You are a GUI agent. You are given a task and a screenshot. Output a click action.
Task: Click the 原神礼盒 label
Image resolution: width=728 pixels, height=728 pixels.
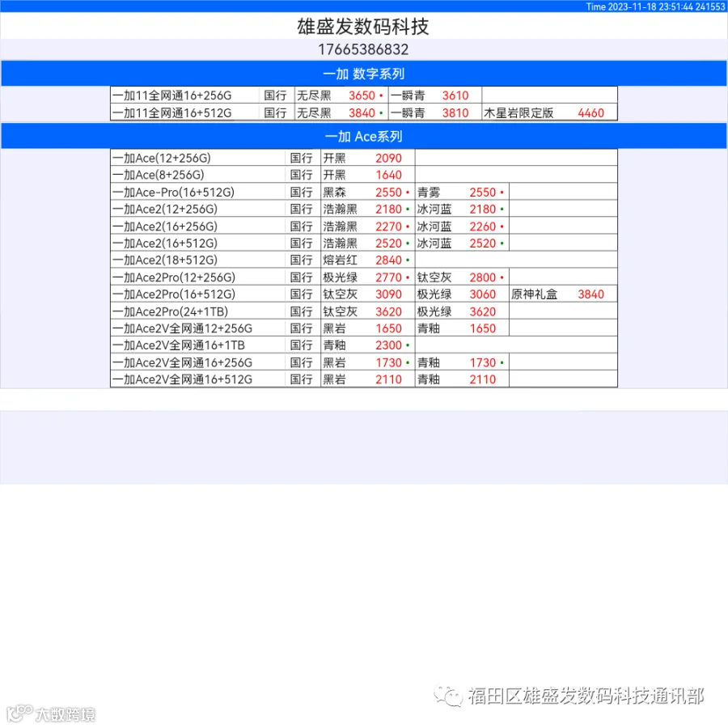click(x=534, y=294)
